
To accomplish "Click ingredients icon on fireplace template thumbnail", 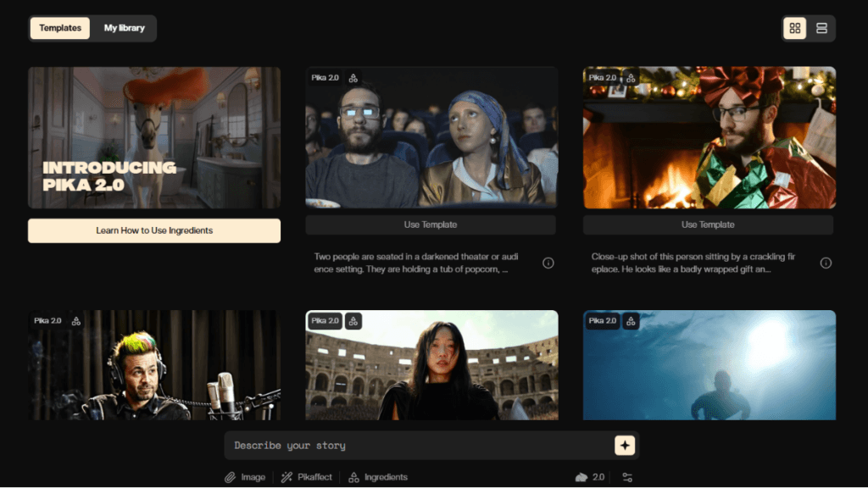I will [631, 78].
